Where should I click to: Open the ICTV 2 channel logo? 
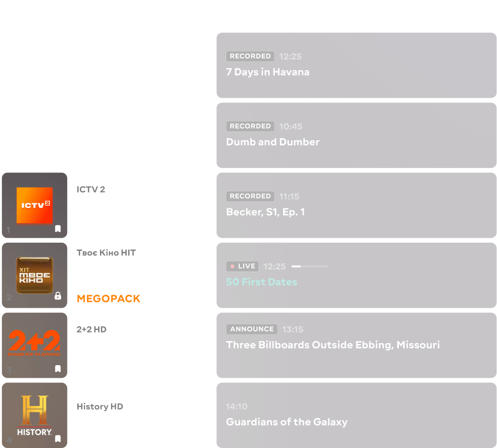click(34, 205)
